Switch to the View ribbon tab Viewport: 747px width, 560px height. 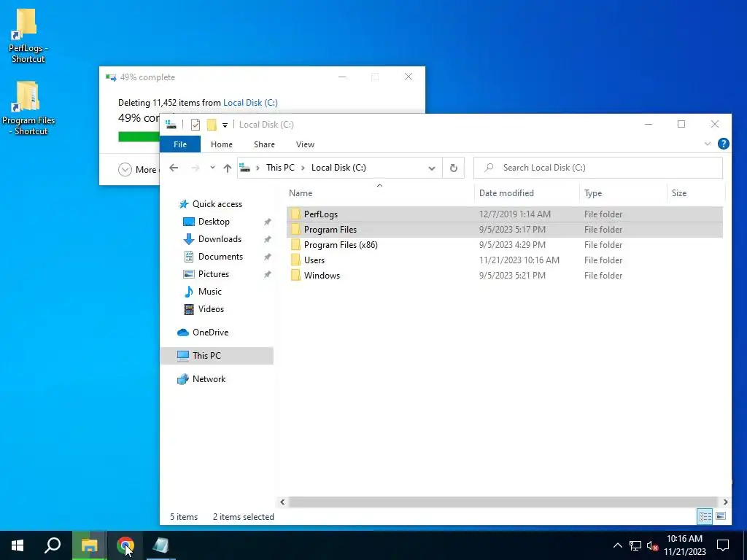305,144
